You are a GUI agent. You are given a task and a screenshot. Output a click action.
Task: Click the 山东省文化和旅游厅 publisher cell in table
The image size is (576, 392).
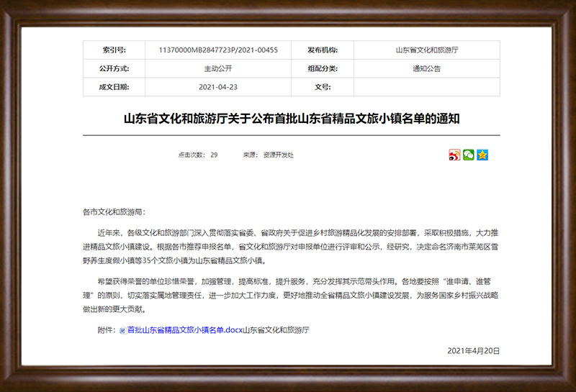point(427,50)
